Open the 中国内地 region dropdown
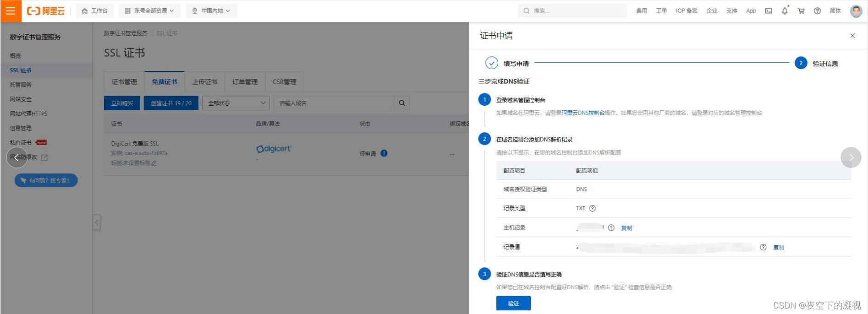The height and width of the screenshot is (314, 868). point(211,11)
